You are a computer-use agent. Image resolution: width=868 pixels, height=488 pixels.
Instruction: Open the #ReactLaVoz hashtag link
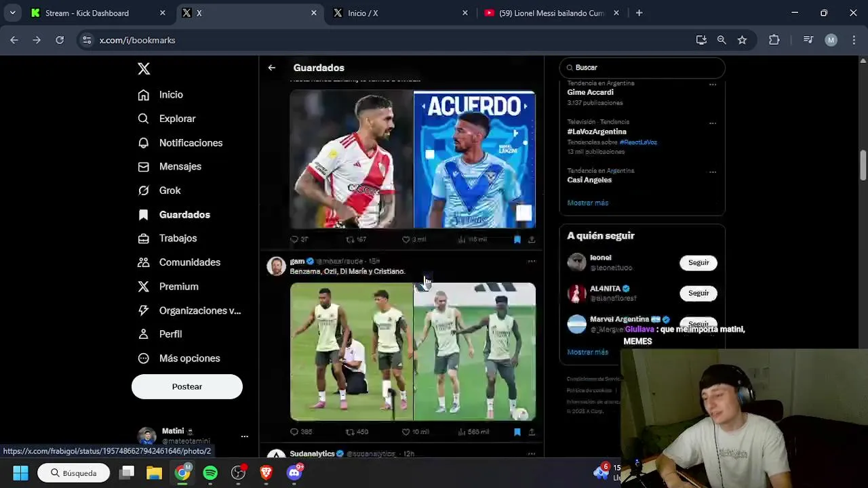tap(638, 142)
